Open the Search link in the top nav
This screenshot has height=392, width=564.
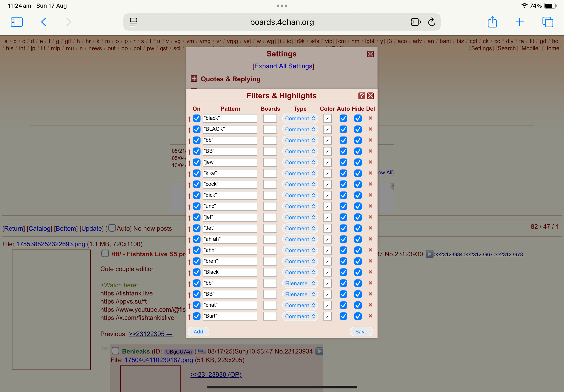point(506,48)
